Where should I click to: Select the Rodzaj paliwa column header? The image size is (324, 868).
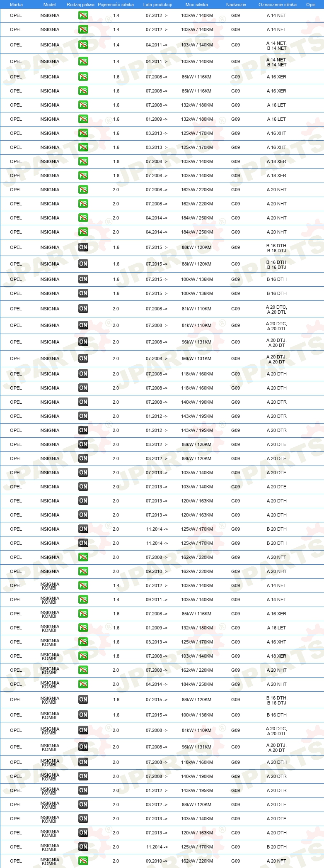click(80, 5)
